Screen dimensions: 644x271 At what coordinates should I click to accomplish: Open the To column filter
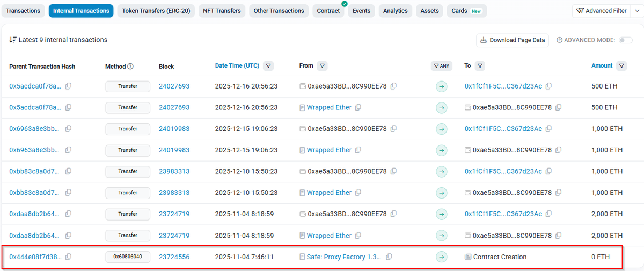click(480, 66)
